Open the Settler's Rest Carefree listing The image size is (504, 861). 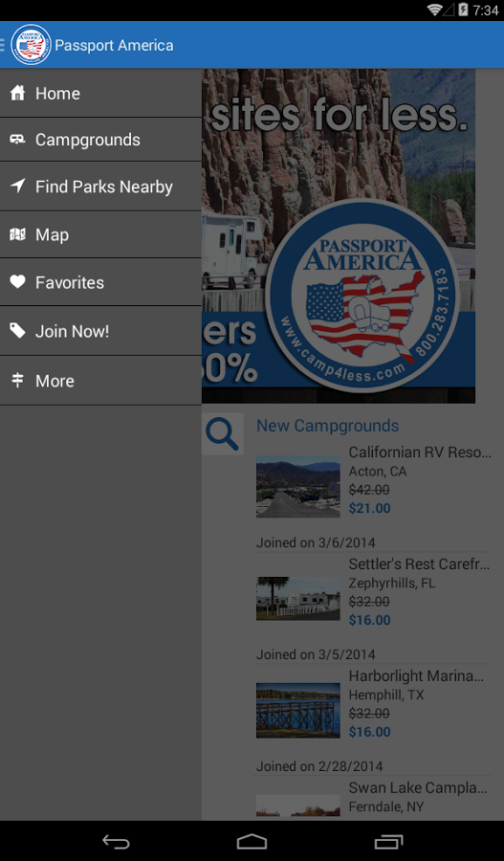pos(373,592)
